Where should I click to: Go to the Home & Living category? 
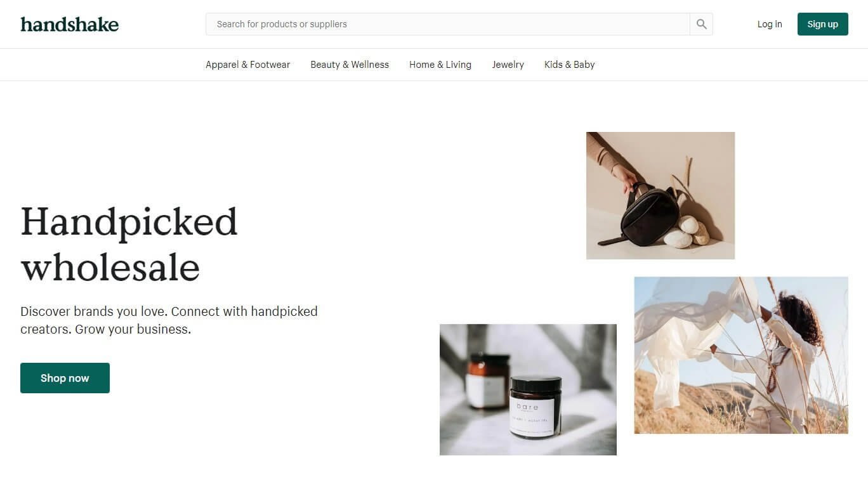tap(440, 65)
